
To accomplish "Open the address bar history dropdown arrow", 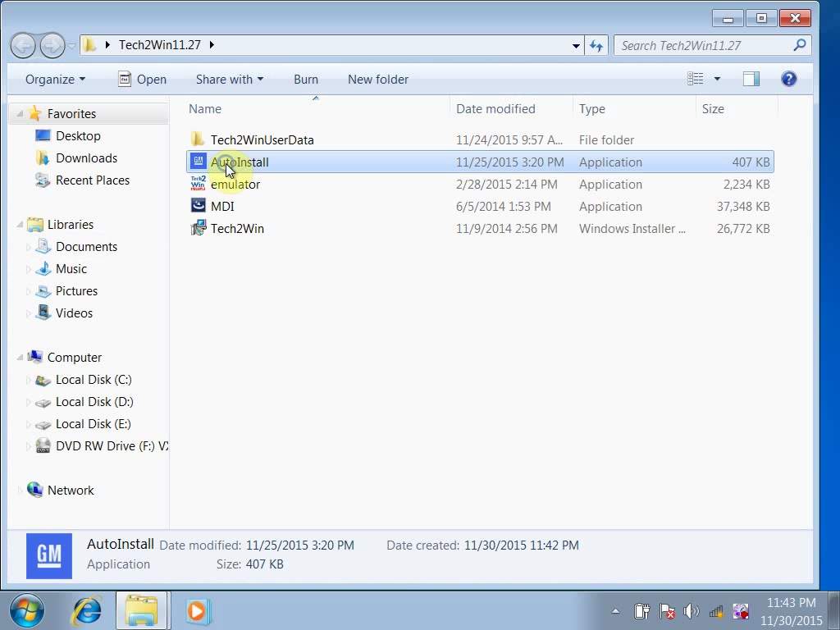I will click(x=576, y=46).
